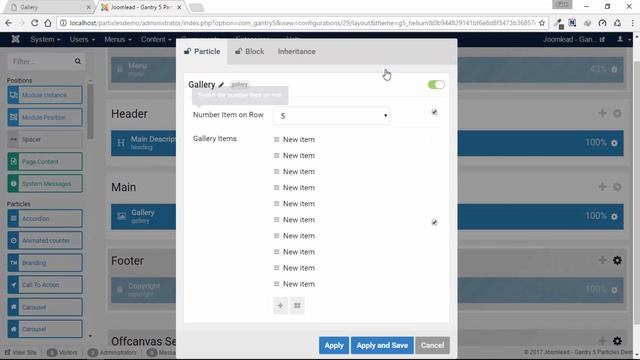Screen dimensions: 640x360
Task: Click the Cancel button
Action: tap(432, 345)
